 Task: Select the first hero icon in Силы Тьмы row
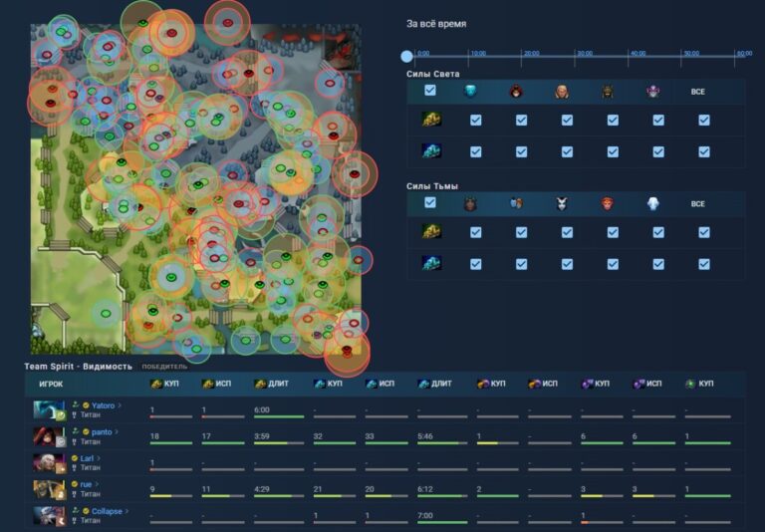(x=470, y=203)
